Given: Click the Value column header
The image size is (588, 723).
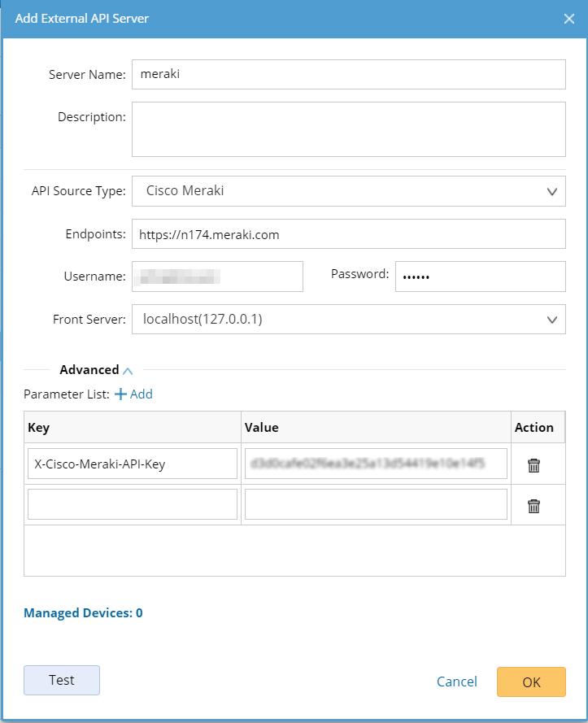Looking at the screenshot, I should click(x=376, y=428).
